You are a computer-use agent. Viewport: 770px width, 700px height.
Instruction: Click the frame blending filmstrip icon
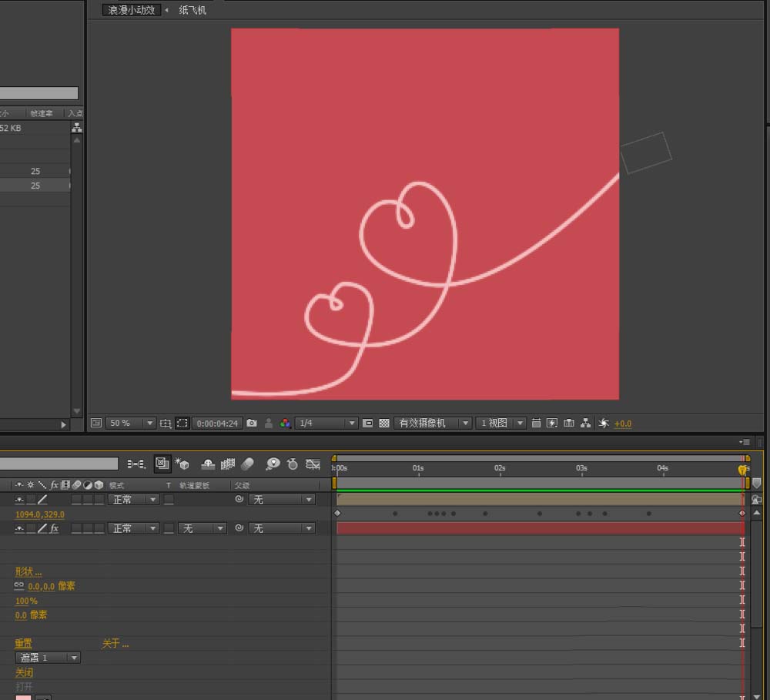click(228, 464)
